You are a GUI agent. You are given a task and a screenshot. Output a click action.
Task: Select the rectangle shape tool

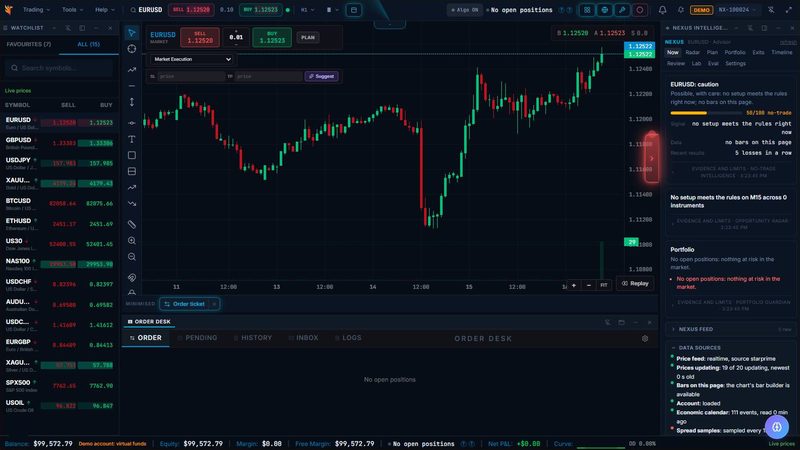(x=132, y=155)
